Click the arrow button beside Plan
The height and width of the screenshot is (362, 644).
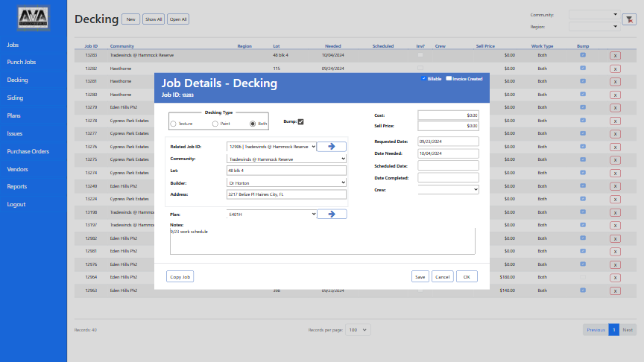tap(331, 214)
